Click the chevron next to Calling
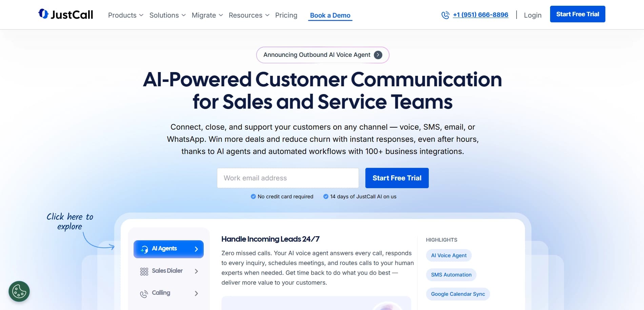This screenshot has height=310, width=644. pyautogui.click(x=196, y=293)
